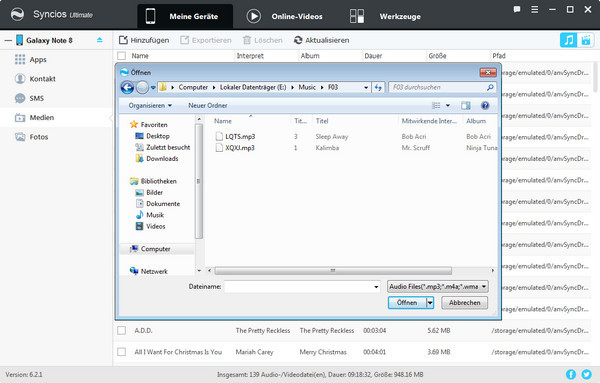Screen dimensions: 600x383
Task: Click the navigation pane vertical scrollbar
Action: (x=199, y=181)
